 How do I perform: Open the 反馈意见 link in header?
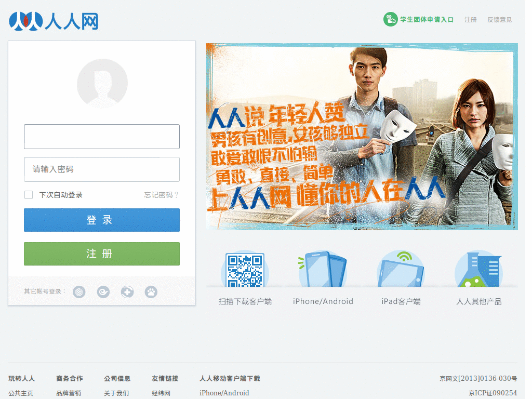pyautogui.click(x=499, y=20)
